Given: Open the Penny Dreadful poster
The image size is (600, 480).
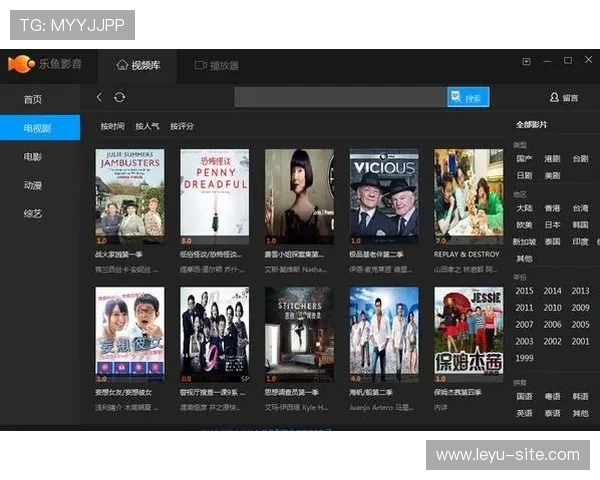Looking at the screenshot, I should click(215, 196).
